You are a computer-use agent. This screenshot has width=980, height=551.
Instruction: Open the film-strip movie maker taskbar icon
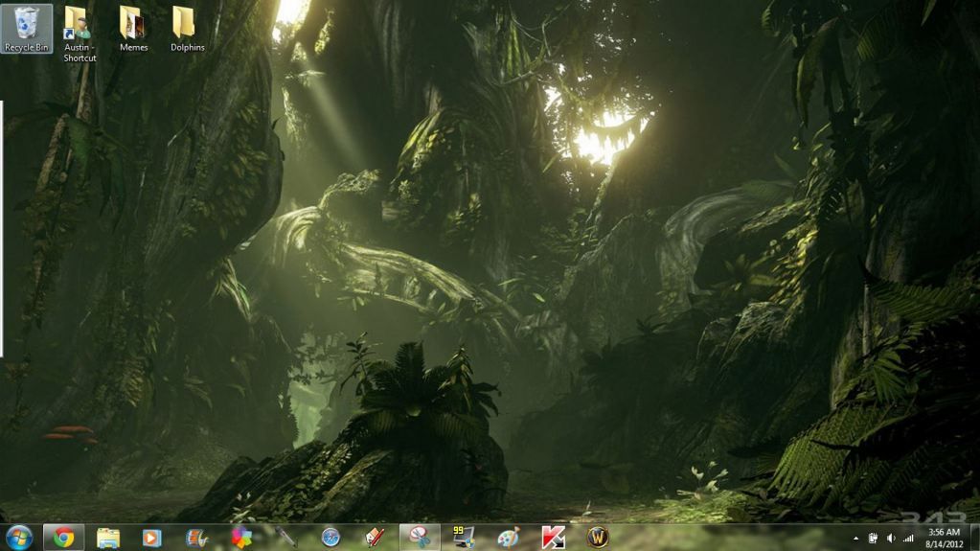(x=196, y=538)
